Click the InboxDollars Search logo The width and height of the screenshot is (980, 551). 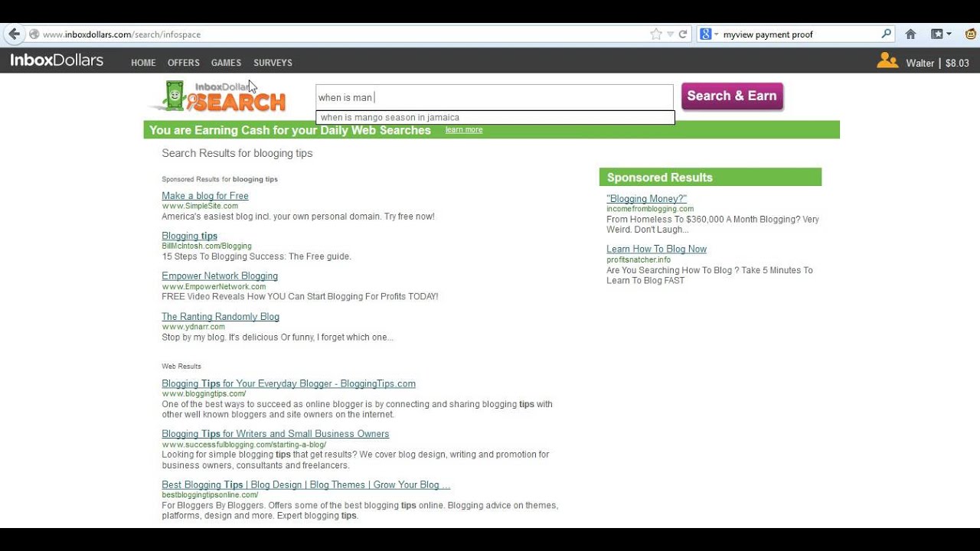point(217,96)
